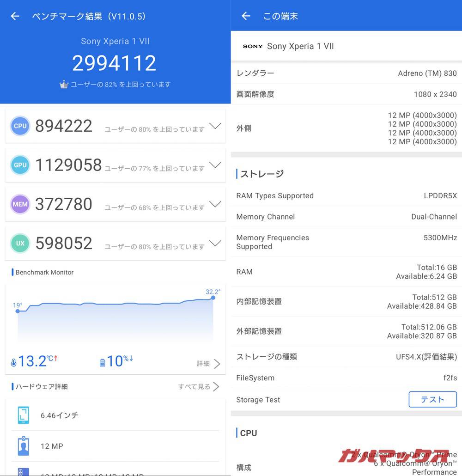Image resolution: width=462 pixels, height=476 pixels.
Task: Expand the GPU score details chevron
Action: [x=215, y=165]
